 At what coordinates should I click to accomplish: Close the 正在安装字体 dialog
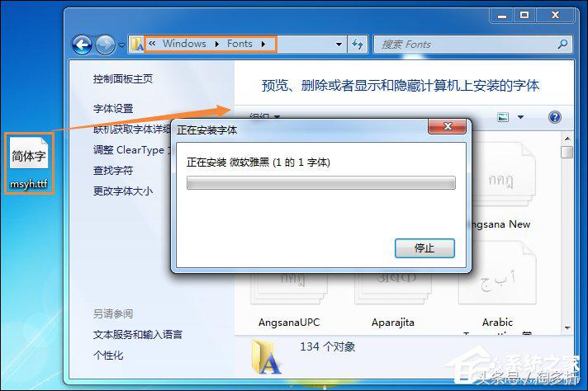coord(447,126)
